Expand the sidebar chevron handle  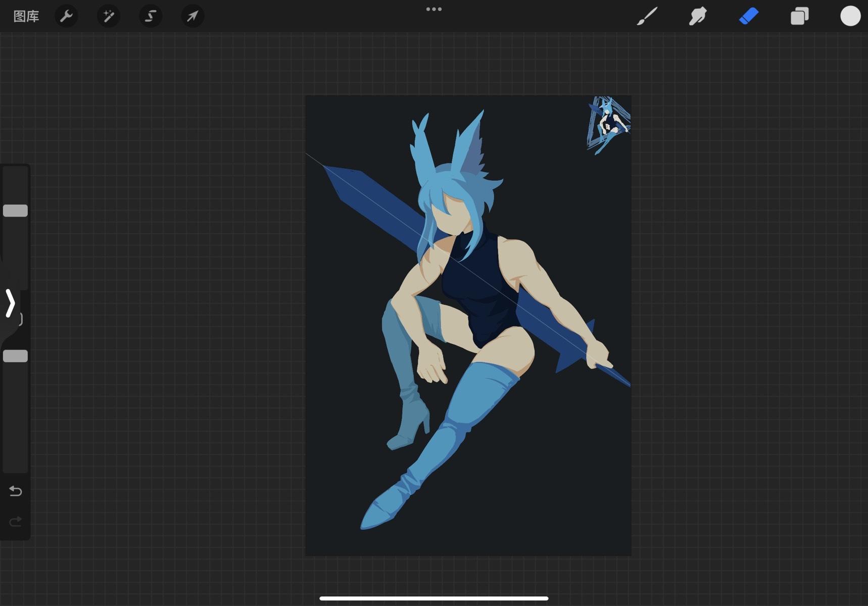[x=10, y=303]
